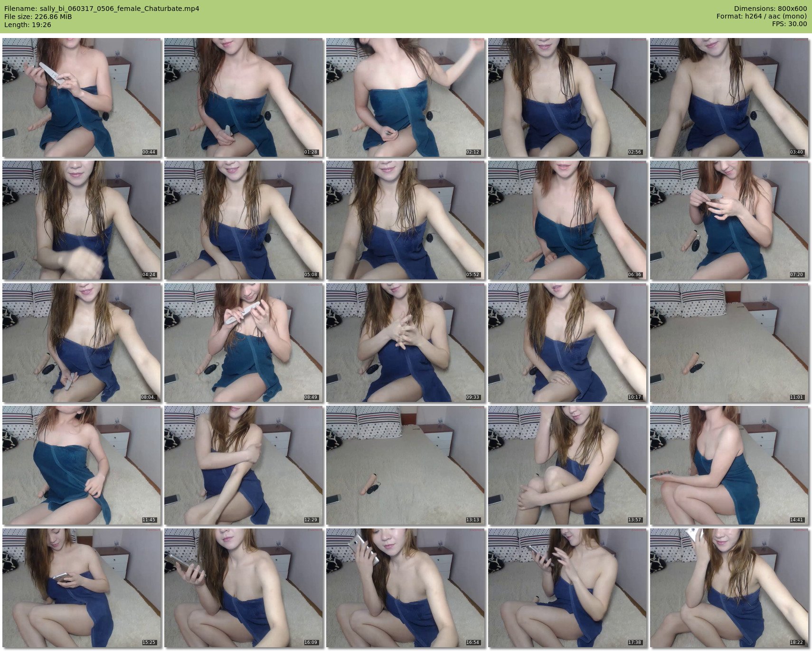Screen dimensions: 812x651
Task: Click the thumbnail timestamped 00:44
Action: click(82, 97)
